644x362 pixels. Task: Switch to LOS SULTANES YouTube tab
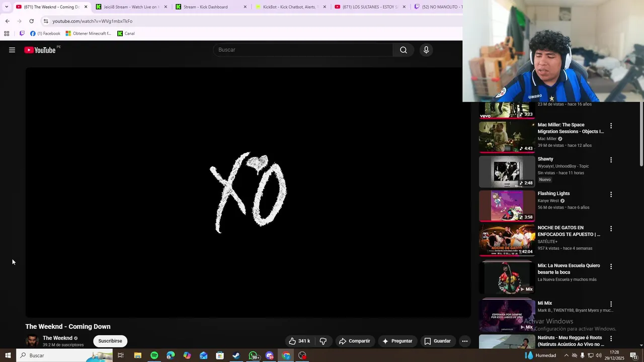[367, 7]
